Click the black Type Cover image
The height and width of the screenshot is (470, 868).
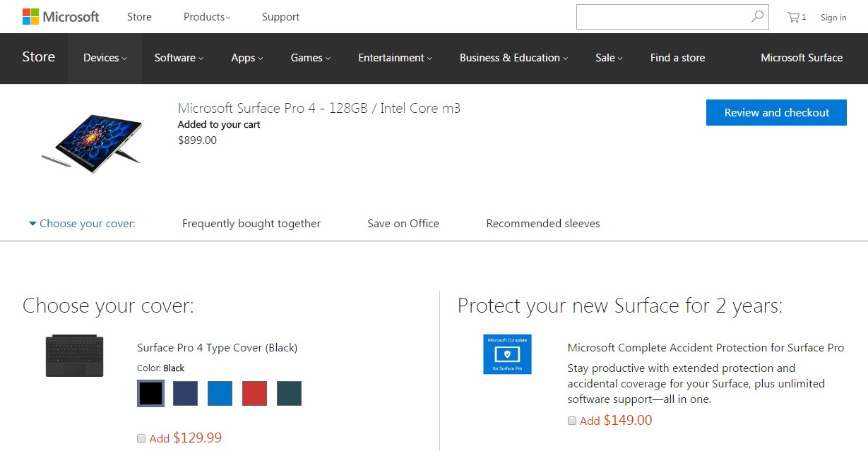[74, 356]
